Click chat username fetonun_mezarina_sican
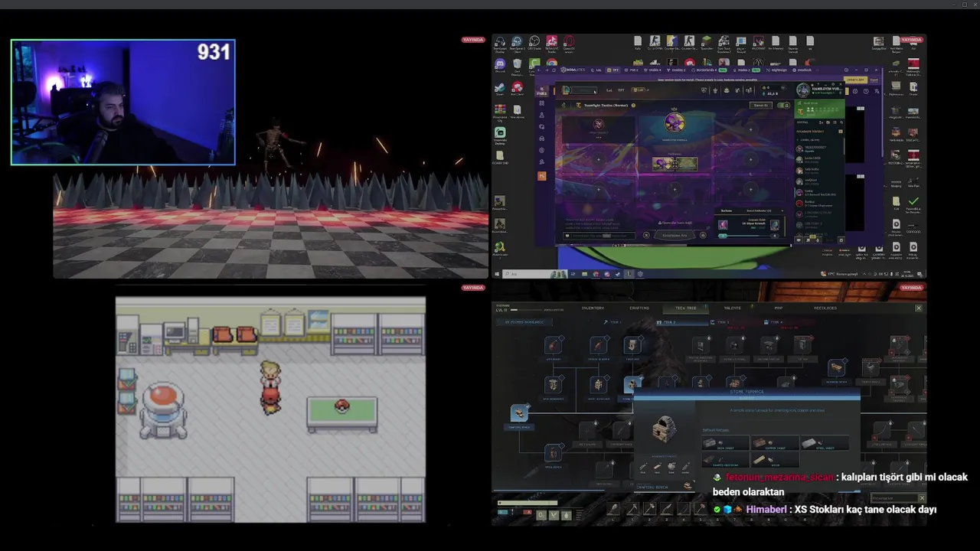This screenshot has width=980, height=551. coord(779,477)
